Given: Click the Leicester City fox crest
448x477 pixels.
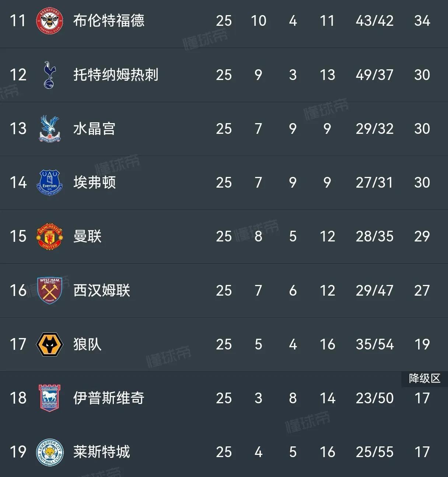Looking at the screenshot, I should 50,452.
